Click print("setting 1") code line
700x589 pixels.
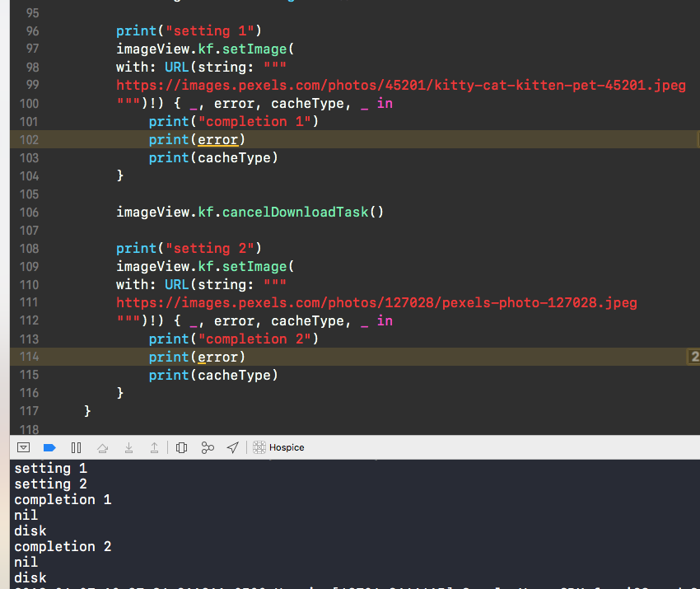click(189, 30)
